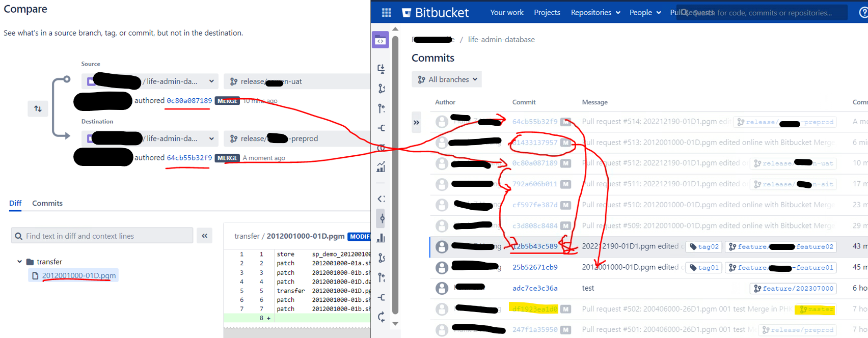868x338 pixels.
Task: Focus the Bitbucket search box
Action: (x=762, y=13)
